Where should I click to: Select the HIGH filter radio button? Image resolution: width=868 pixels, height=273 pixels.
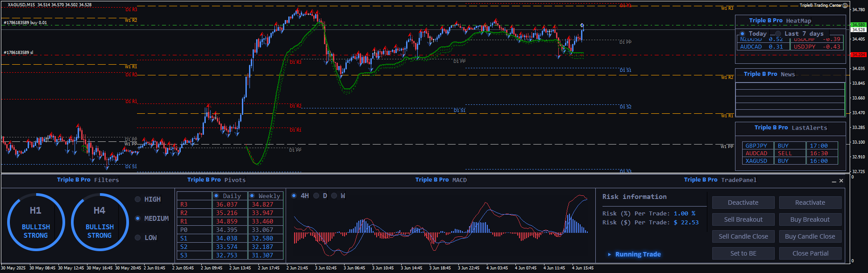[x=138, y=199]
